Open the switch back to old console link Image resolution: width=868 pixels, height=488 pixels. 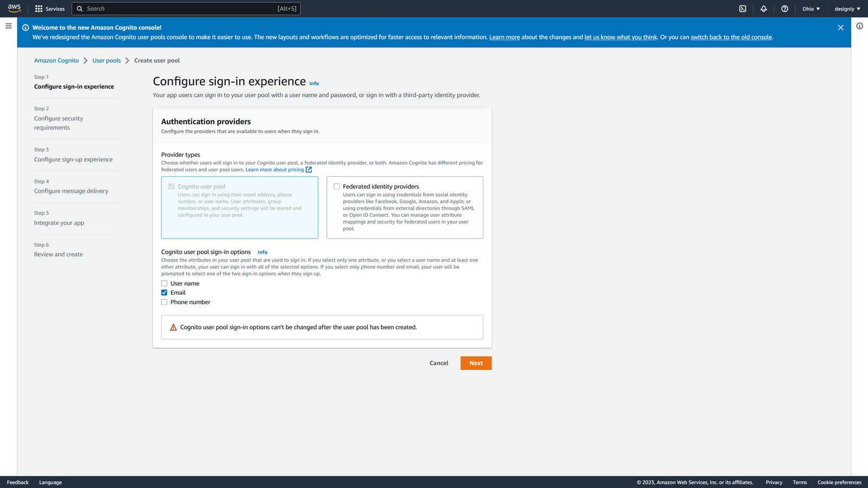tap(731, 37)
